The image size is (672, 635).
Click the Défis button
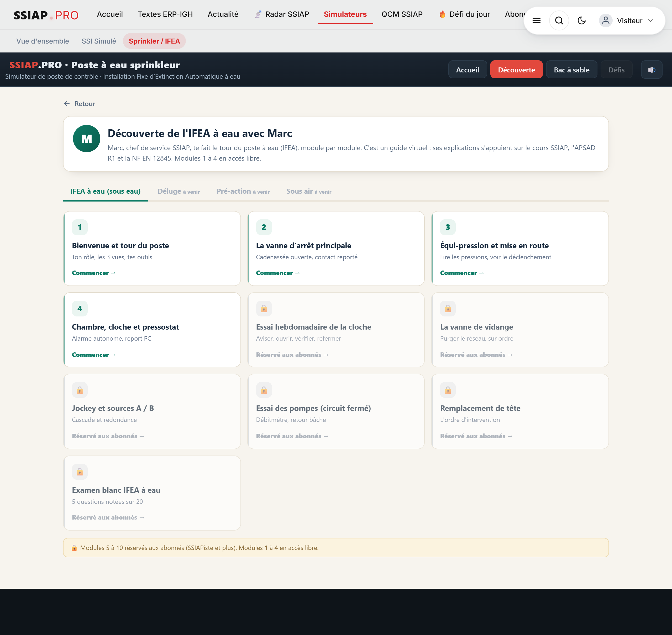coord(616,70)
